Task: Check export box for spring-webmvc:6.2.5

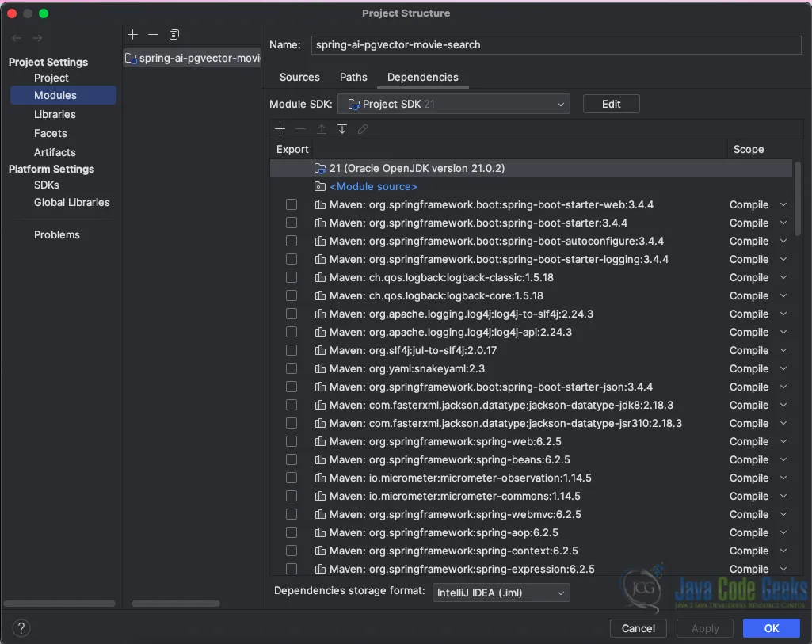Action: (292, 515)
